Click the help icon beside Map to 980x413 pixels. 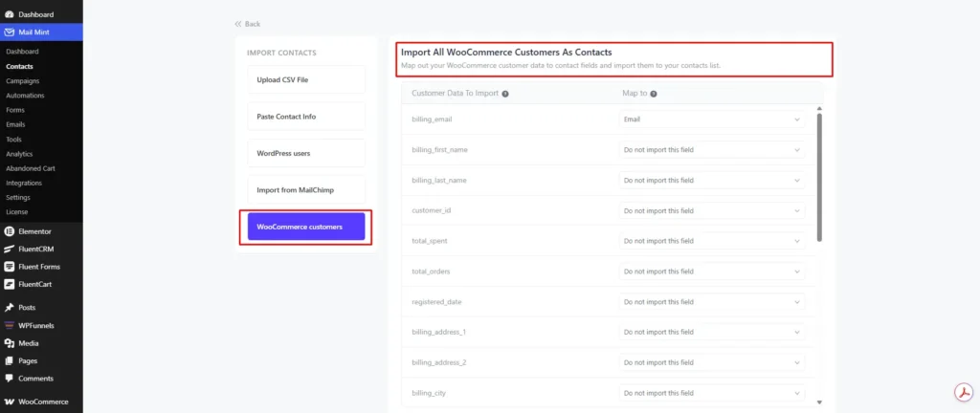653,94
